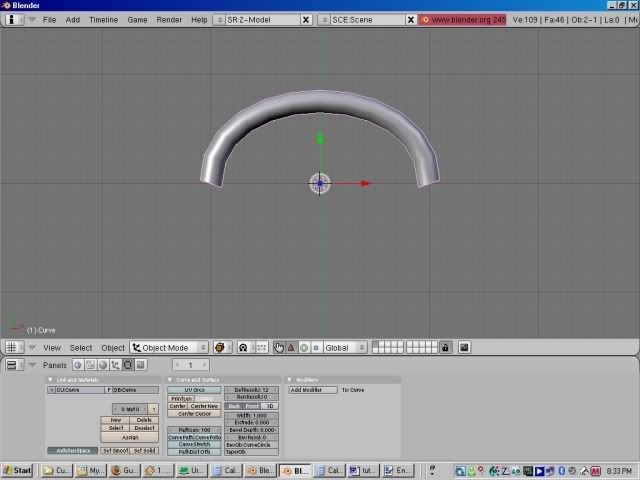This screenshot has height=480, width=640.
Task: Adjust the Bevel Depth 0.000 slider
Action: pyautogui.click(x=252, y=430)
